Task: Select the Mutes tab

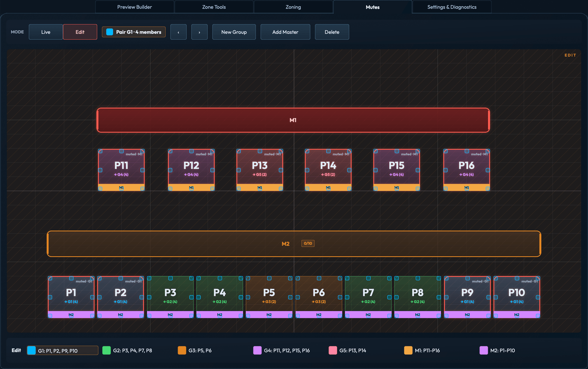Action: tap(373, 7)
